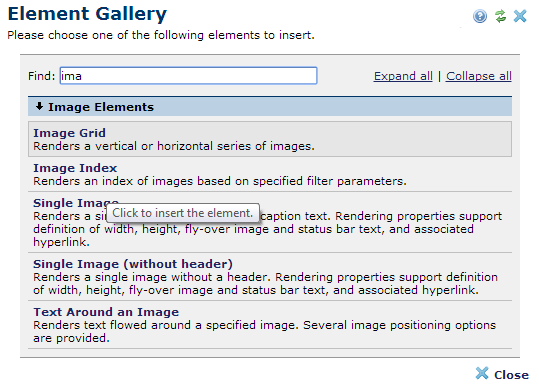The image size is (539, 387).
Task: Insert the Image Grid element
Action: pyautogui.click(x=270, y=139)
